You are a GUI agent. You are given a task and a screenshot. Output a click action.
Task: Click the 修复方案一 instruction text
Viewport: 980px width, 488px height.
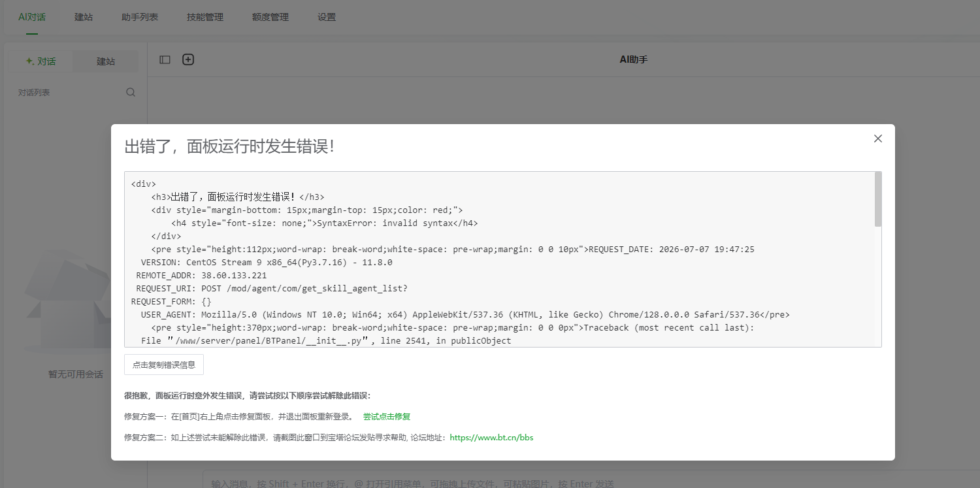pyautogui.click(x=238, y=416)
